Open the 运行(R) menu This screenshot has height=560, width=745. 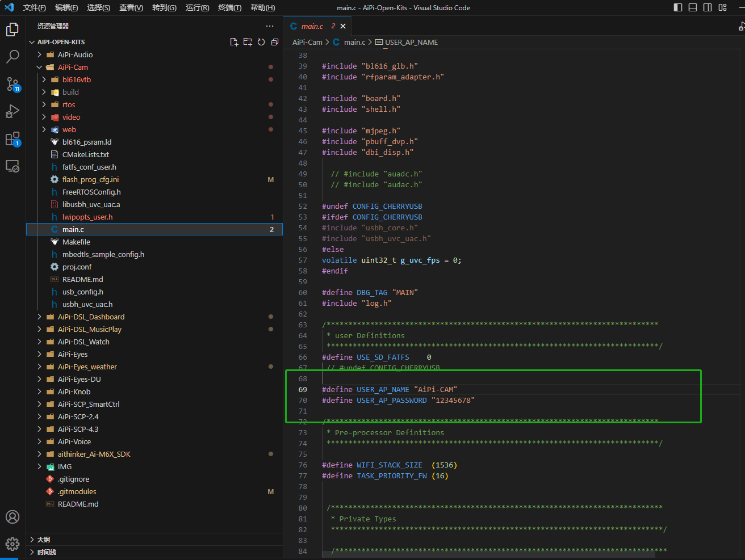pyautogui.click(x=197, y=7)
